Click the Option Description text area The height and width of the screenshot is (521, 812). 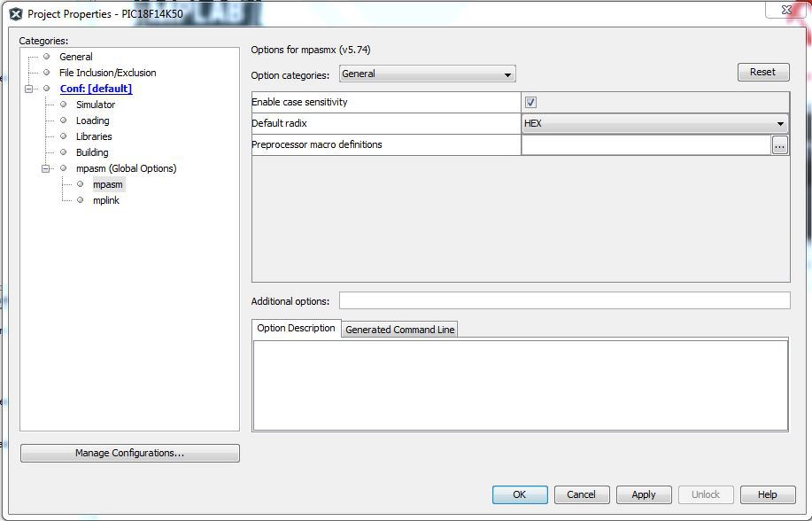coord(521,385)
